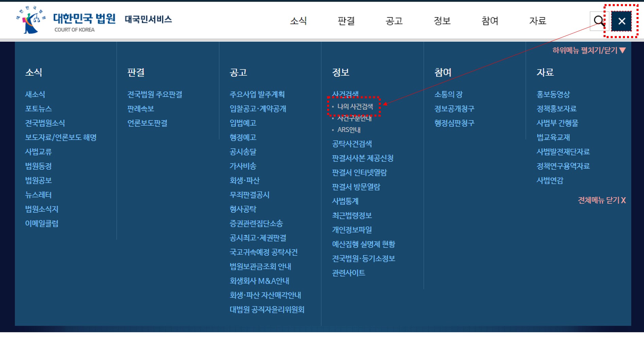Open 사법부 간행물 link

pos(557,123)
